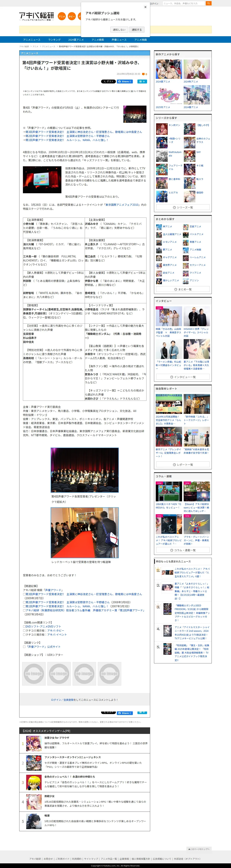231x868 pixels.
Task: Open 放置少女 for ブラウザ game icon
Action: 34,743
